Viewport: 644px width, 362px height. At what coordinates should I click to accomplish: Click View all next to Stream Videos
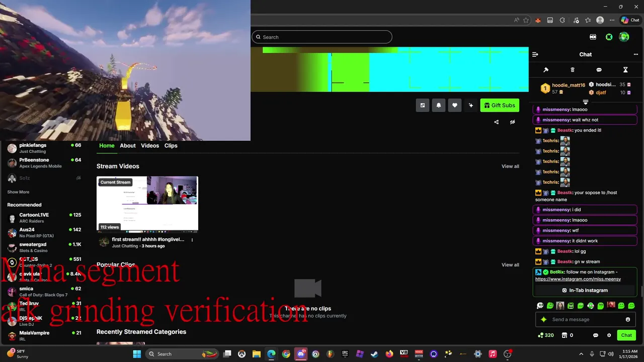pyautogui.click(x=510, y=166)
